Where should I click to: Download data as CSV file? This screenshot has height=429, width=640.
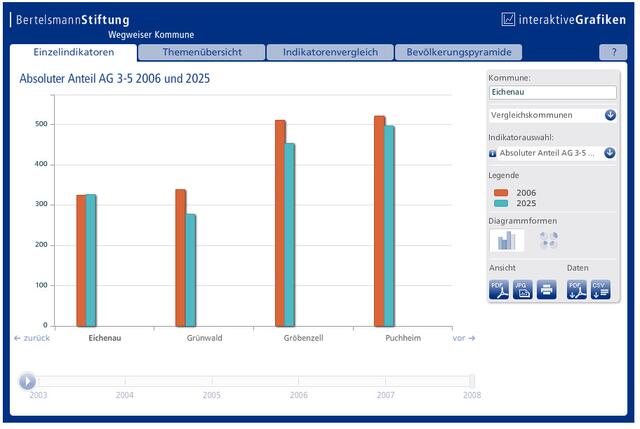pyautogui.click(x=600, y=290)
